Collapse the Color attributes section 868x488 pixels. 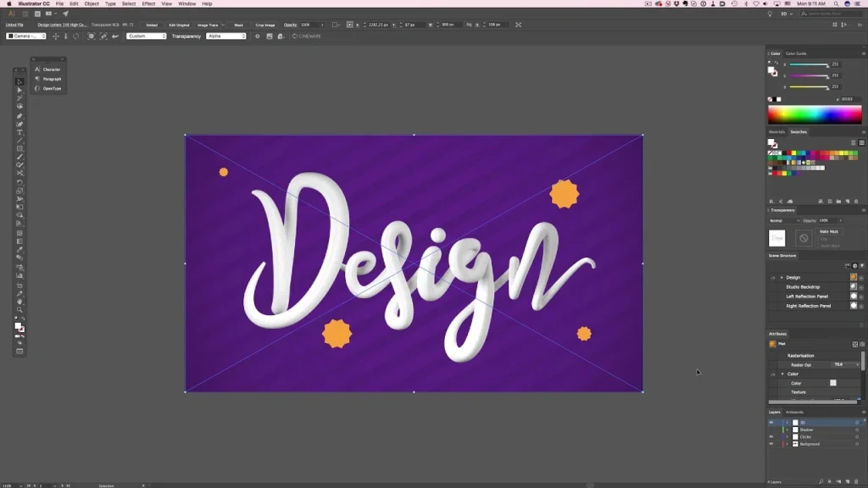tap(782, 374)
